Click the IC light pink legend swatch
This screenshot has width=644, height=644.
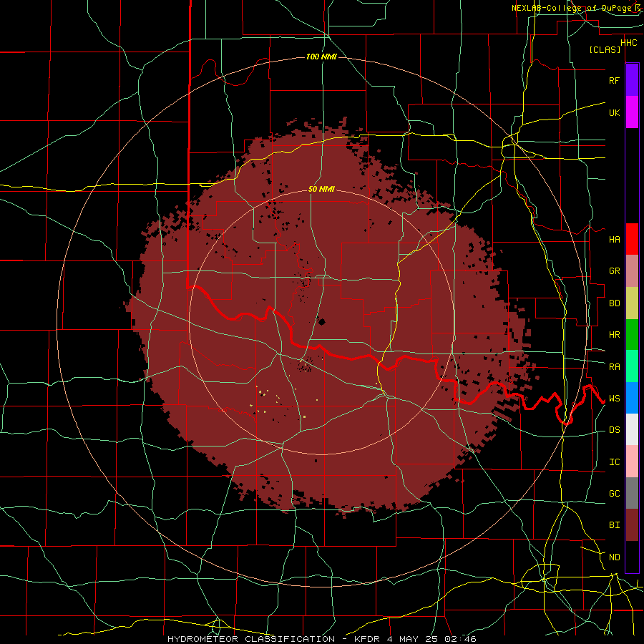pyautogui.click(x=632, y=462)
